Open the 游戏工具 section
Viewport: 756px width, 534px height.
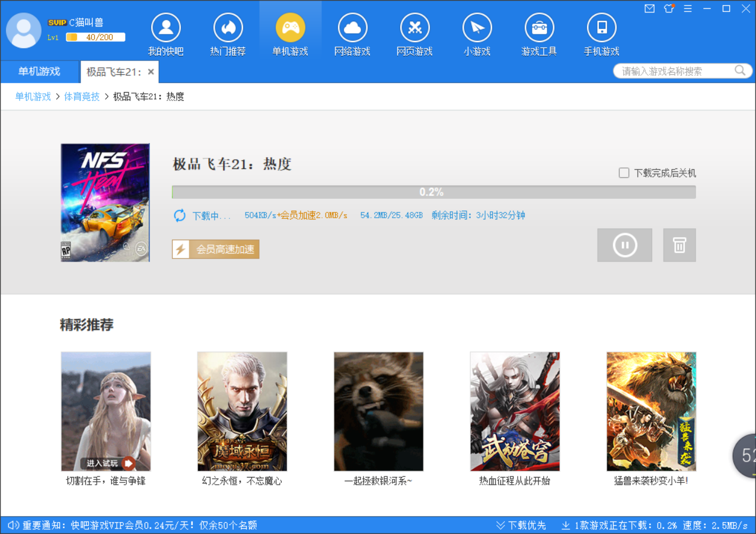coord(539,33)
